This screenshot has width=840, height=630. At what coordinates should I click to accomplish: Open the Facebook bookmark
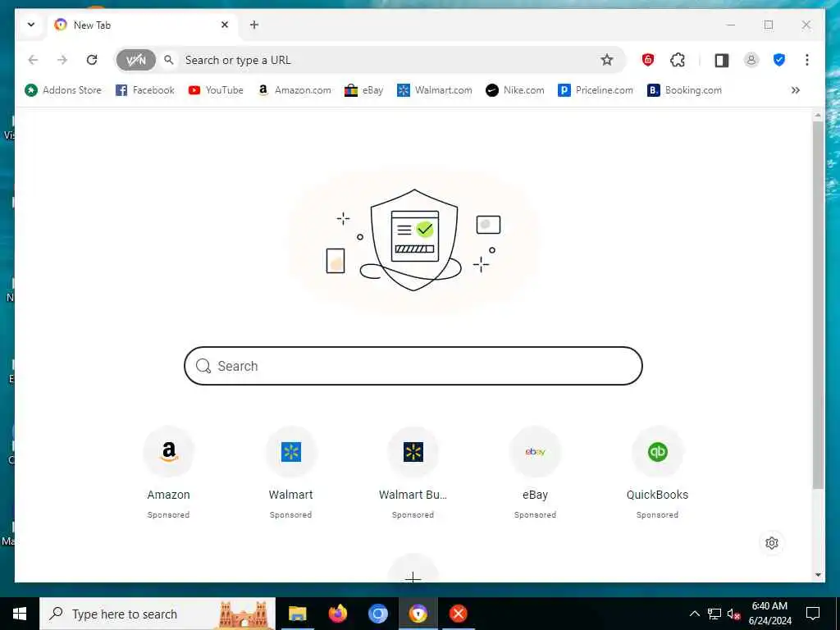[x=145, y=90]
